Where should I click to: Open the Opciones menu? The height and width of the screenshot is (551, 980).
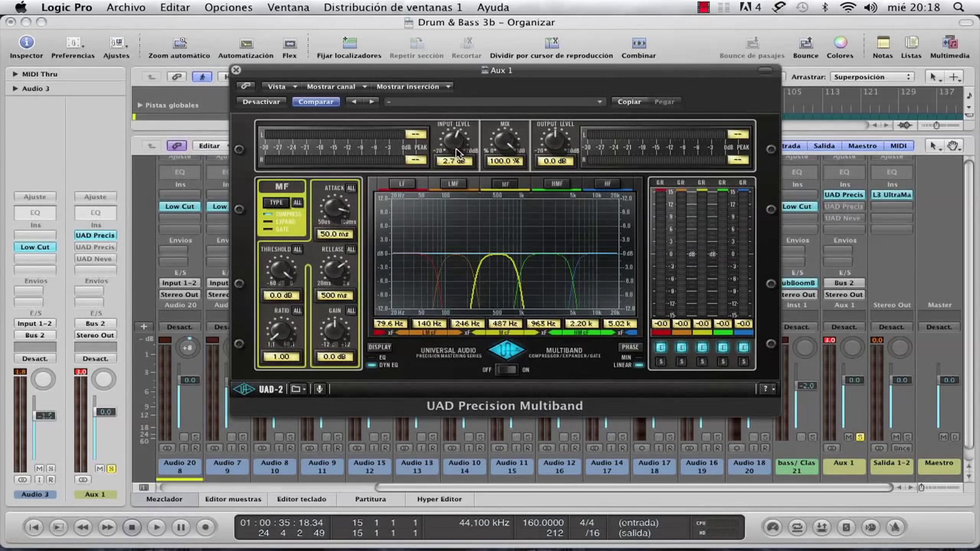228,7
